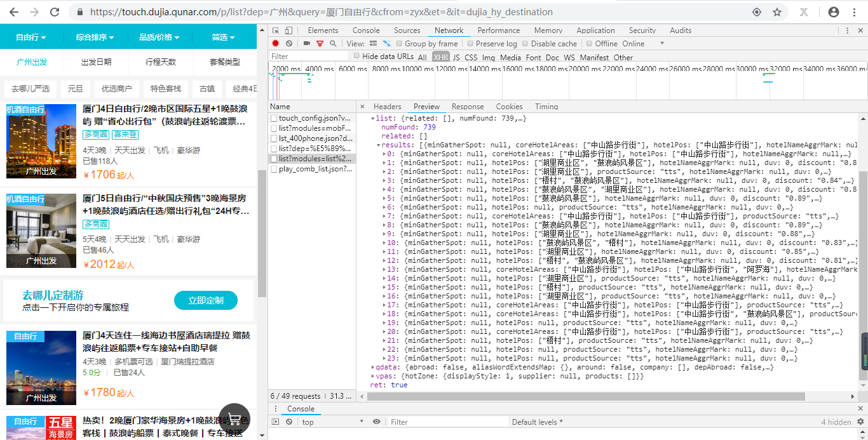868x440 pixels.
Task: Open Chrome three-dot menu
Action: (x=855, y=12)
